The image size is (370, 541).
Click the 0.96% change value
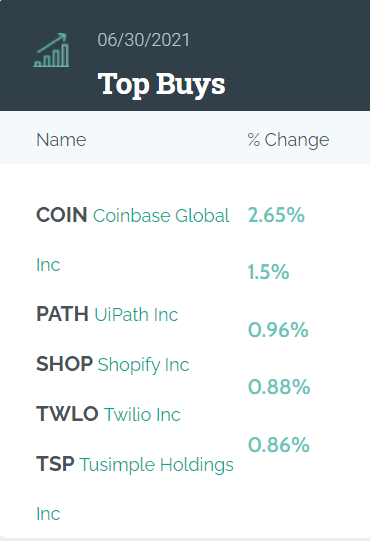click(278, 330)
